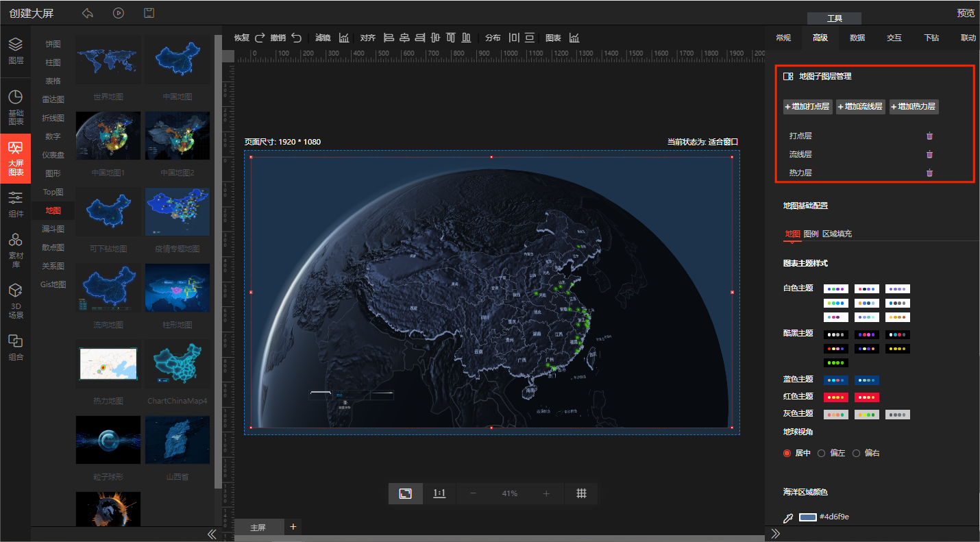980x542 pixels.
Task: Open the 基础图表 basic charts sidebar panel
Action: pos(16,108)
